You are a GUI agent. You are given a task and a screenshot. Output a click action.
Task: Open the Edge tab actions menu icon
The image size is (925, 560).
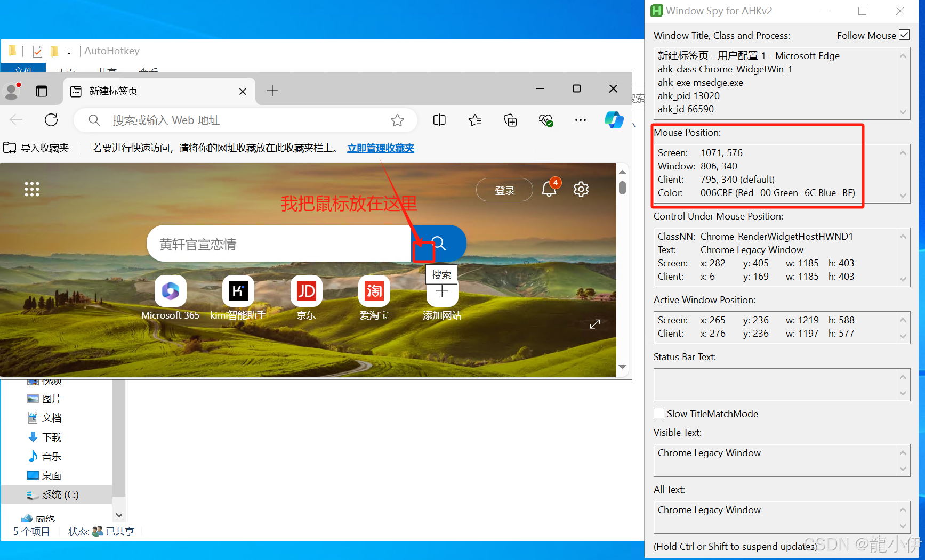[42, 91]
